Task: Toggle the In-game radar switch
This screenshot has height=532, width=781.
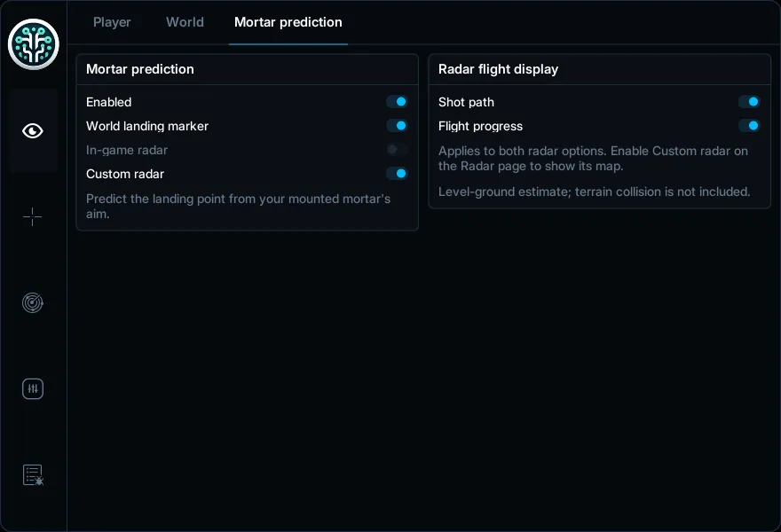Action: [x=398, y=150]
